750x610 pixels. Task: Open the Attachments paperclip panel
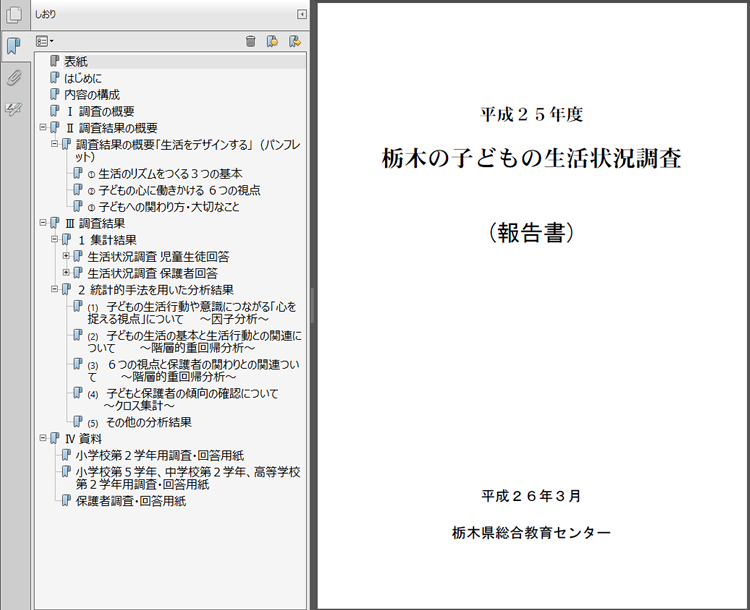pyautogui.click(x=14, y=78)
